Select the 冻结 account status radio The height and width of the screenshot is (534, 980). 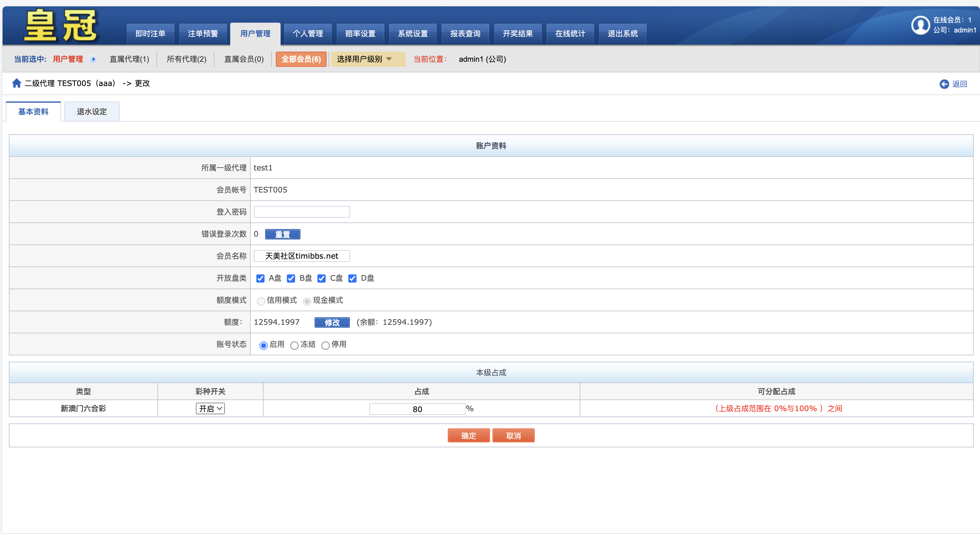pyautogui.click(x=294, y=345)
